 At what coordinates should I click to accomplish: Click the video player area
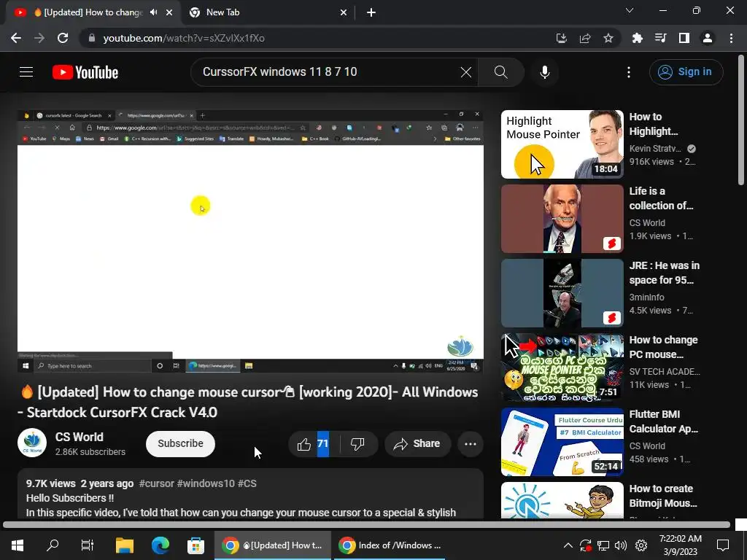[x=251, y=241]
